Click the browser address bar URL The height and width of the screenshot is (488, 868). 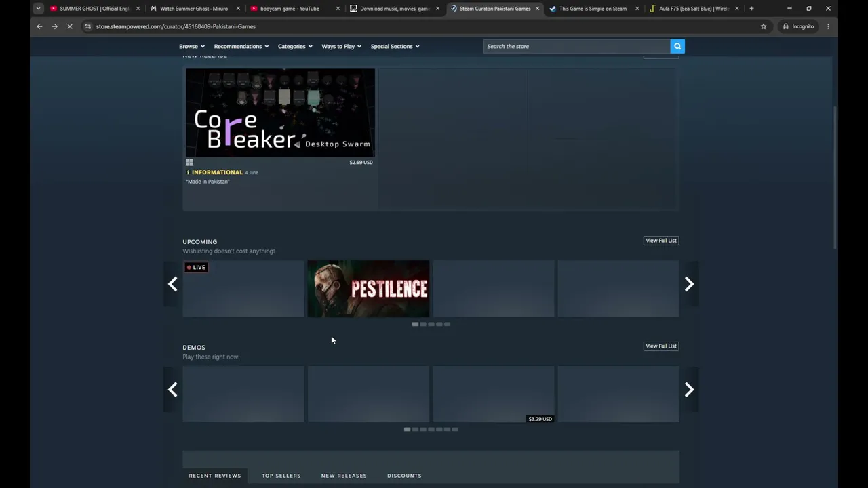pyautogui.click(x=176, y=26)
